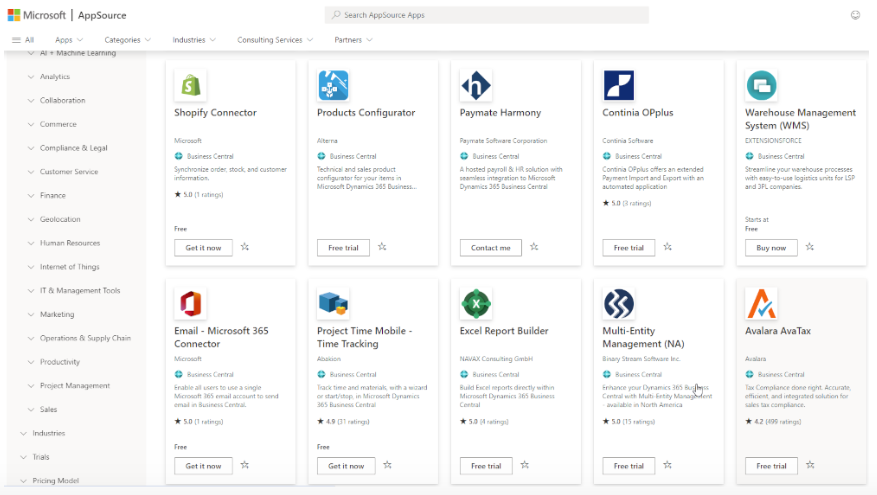The image size is (877, 495).
Task: Favorite Products Configurator with its star
Action: (382, 247)
